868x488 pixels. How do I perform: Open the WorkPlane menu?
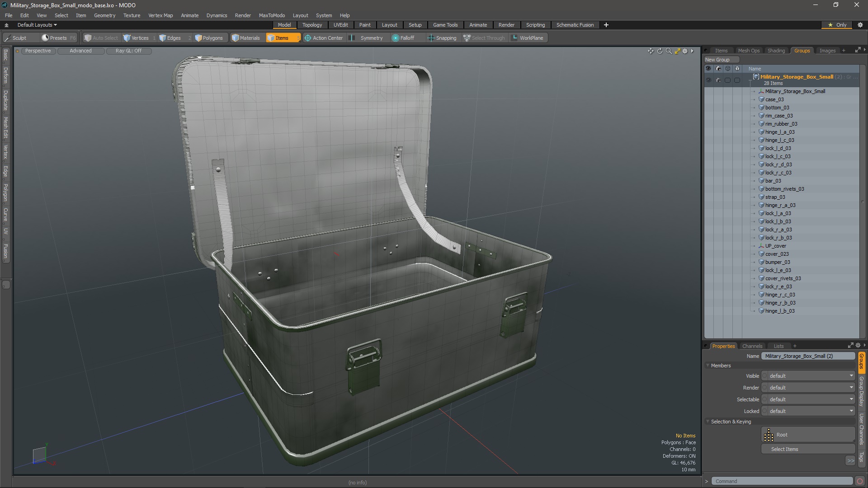(x=527, y=38)
